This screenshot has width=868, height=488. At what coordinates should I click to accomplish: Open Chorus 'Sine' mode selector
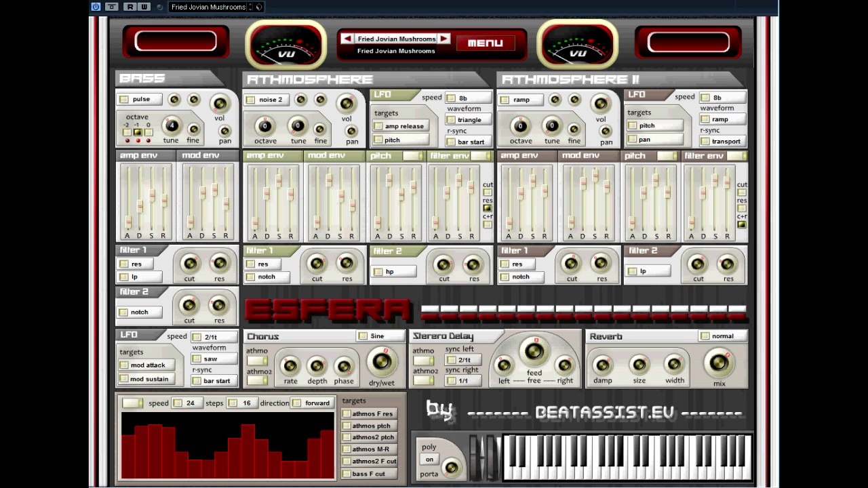[381, 335]
